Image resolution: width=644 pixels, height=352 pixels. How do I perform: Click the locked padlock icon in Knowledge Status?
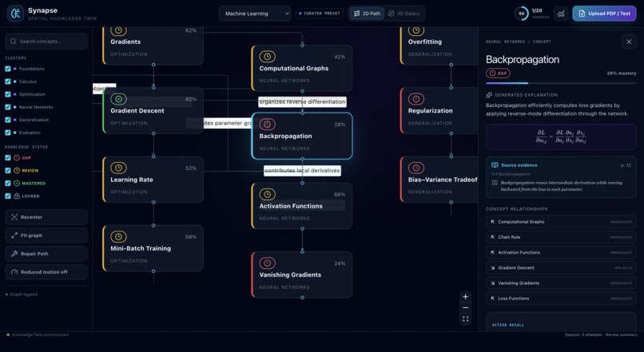click(x=17, y=196)
